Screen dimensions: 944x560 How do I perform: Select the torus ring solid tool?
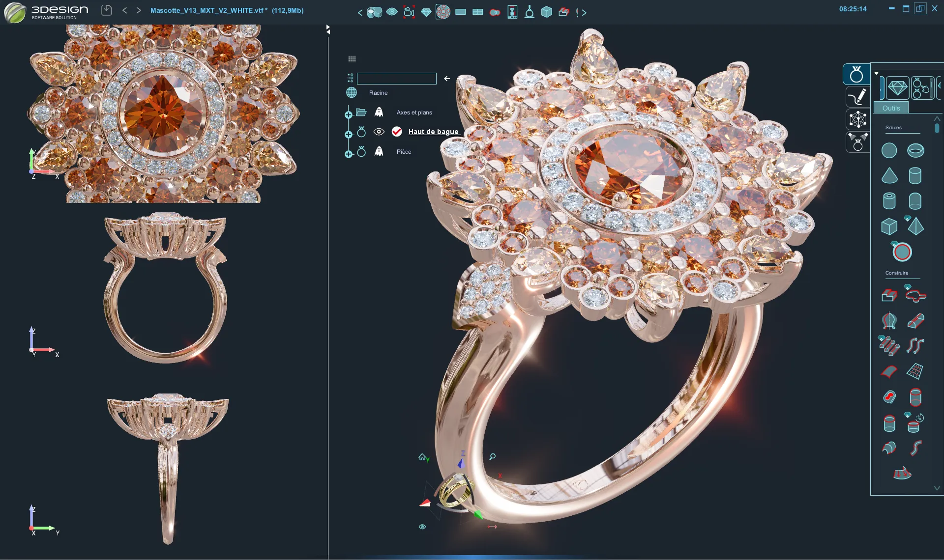(x=915, y=150)
